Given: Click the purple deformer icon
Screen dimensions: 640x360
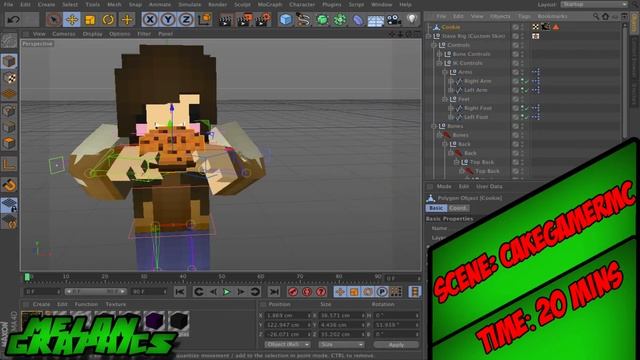Looking at the screenshot, I should click(x=358, y=19).
